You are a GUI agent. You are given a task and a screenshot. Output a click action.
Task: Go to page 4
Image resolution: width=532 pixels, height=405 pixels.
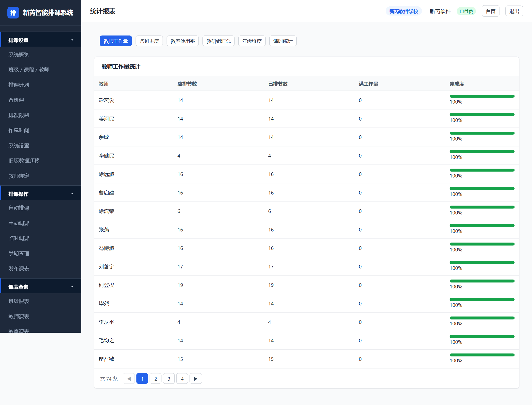[x=182, y=379]
